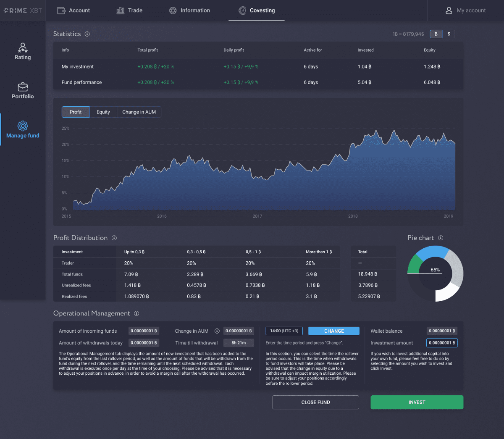Click the info icon beside Operational Management

point(136,313)
